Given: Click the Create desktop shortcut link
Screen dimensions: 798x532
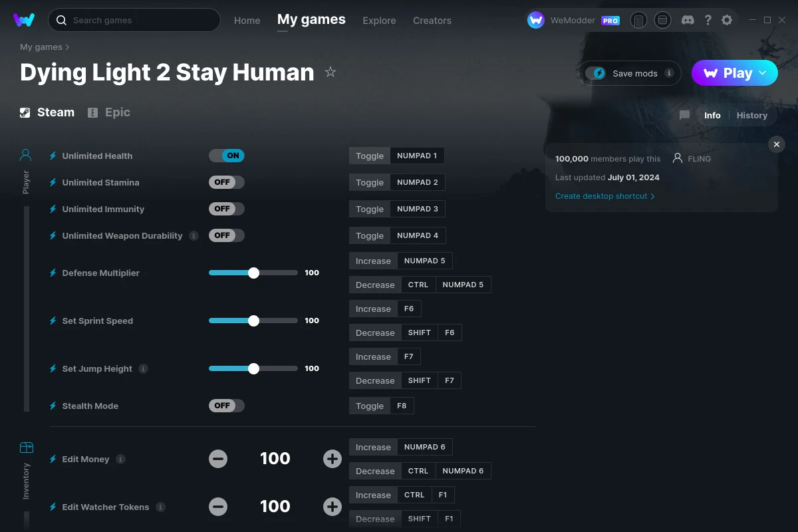Looking at the screenshot, I should coord(601,196).
